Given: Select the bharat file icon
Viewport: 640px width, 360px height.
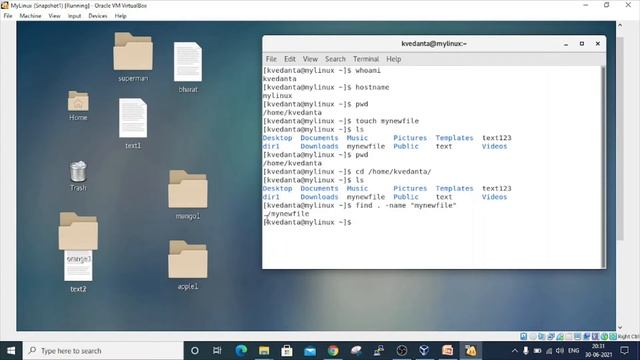Looking at the screenshot, I should pos(188,62).
